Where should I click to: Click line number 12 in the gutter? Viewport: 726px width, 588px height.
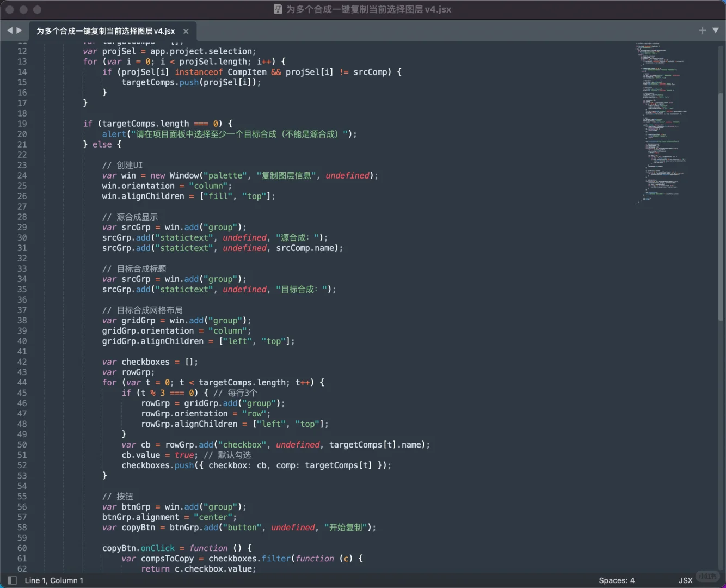22,51
